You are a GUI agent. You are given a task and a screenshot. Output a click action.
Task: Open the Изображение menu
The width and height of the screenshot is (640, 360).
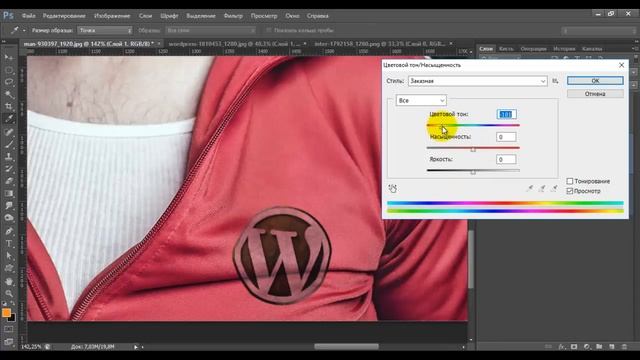click(112, 16)
